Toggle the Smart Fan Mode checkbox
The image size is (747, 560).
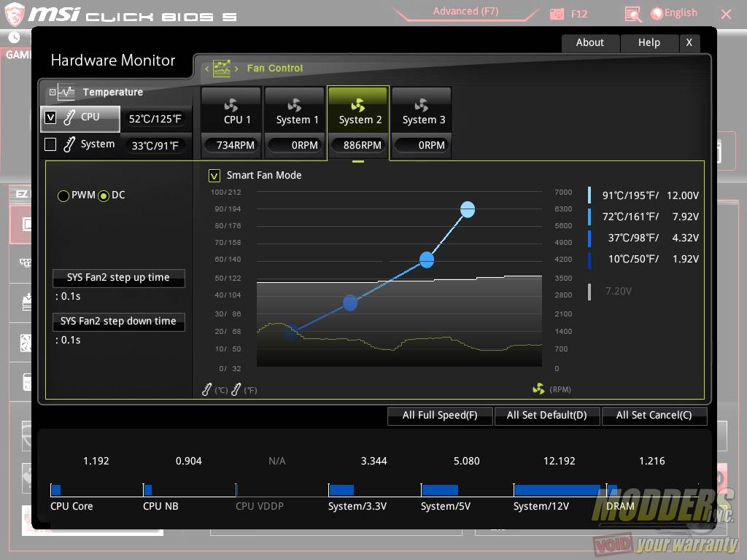coord(214,176)
